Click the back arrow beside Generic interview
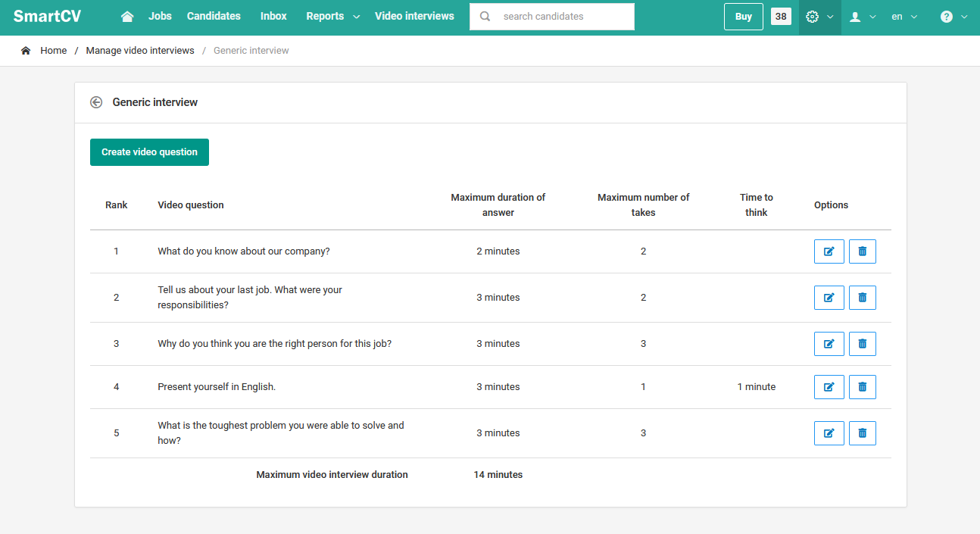The image size is (980, 534). pos(96,102)
